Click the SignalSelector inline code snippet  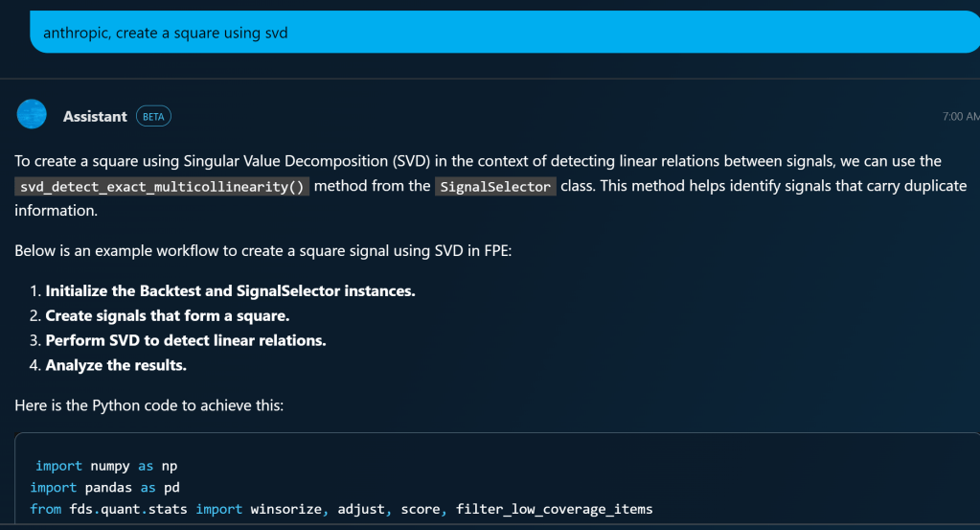[x=495, y=187]
